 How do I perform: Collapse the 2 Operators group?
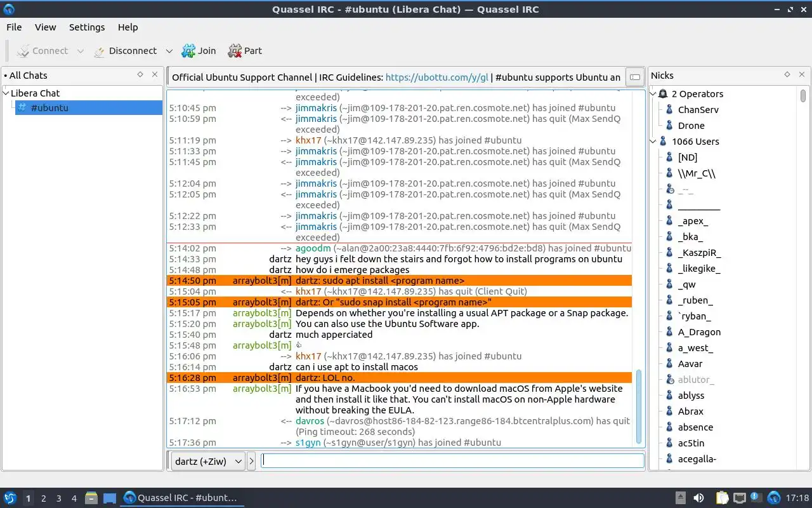653,94
